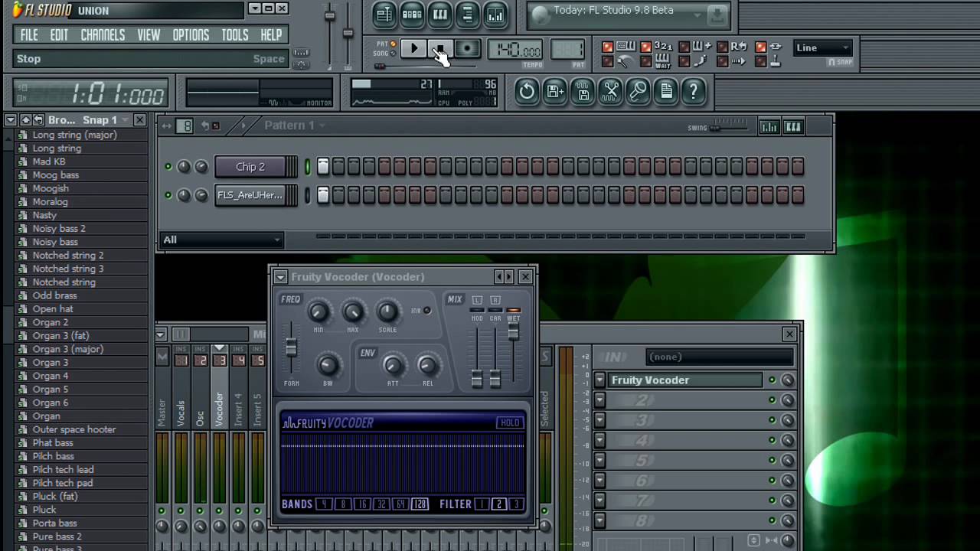The width and height of the screenshot is (980, 551).
Task: Click the vocoder preset arrows icon
Action: 504,277
